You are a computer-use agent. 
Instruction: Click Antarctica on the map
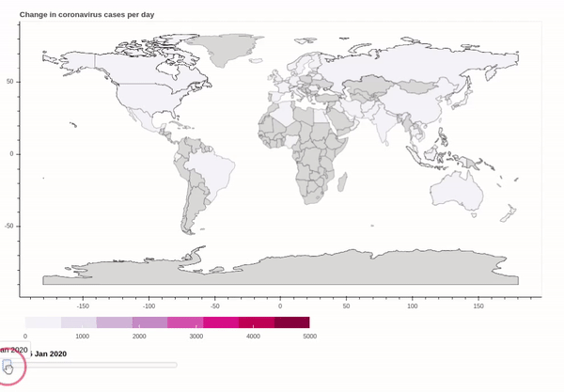pyautogui.click(x=280, y=268)
